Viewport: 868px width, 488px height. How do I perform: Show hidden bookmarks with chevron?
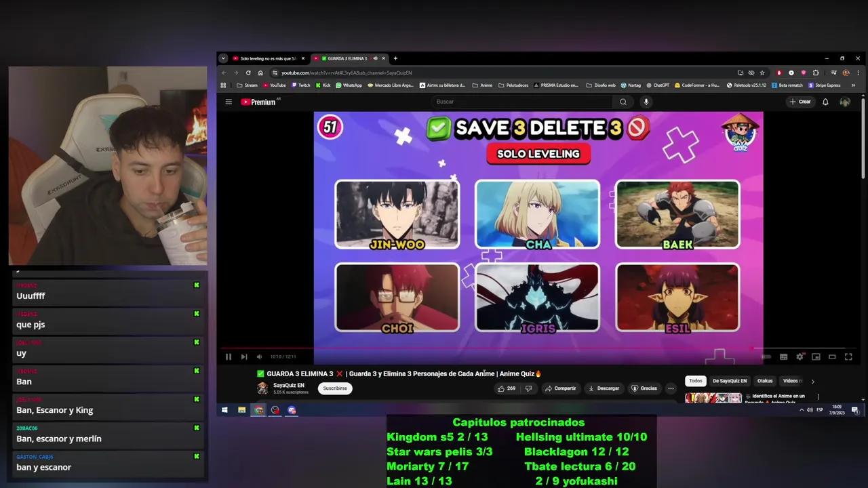click(x=853, y=85)
